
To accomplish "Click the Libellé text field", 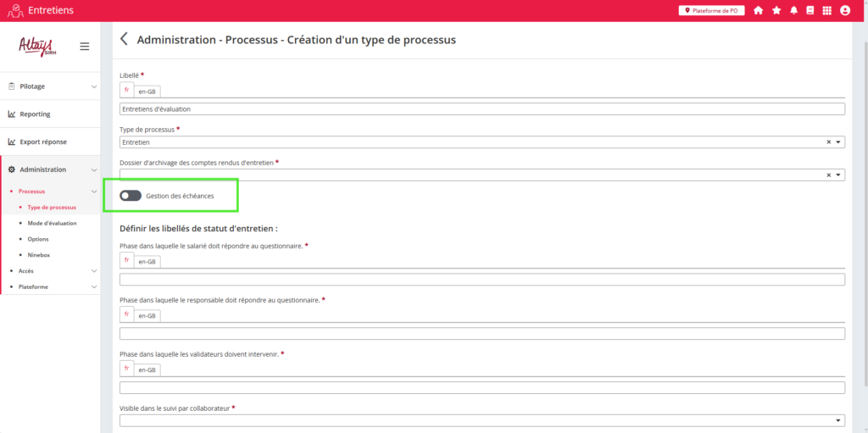I will pos(481,108).
